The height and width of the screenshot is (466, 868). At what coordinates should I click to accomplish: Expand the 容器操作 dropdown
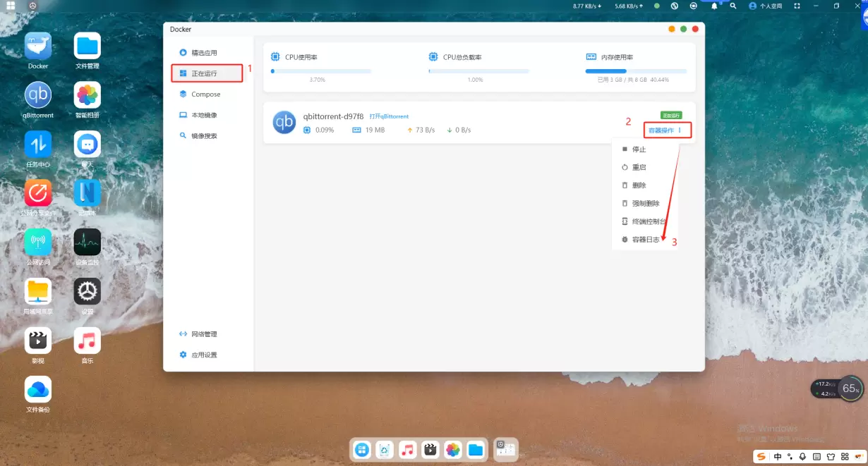pyautogui.click(x=666, y=130)
